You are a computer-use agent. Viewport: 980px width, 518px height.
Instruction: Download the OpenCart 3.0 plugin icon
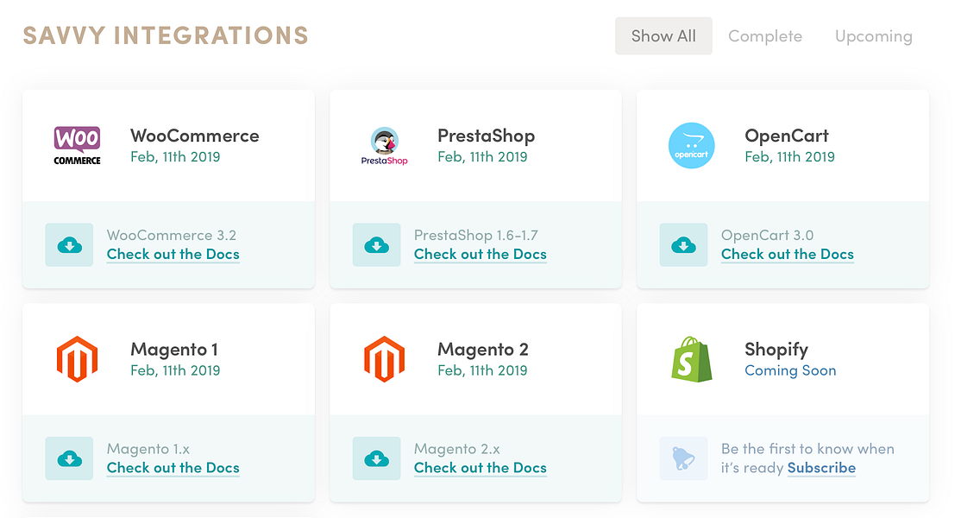pyautogui.click(x=684, y=245)
